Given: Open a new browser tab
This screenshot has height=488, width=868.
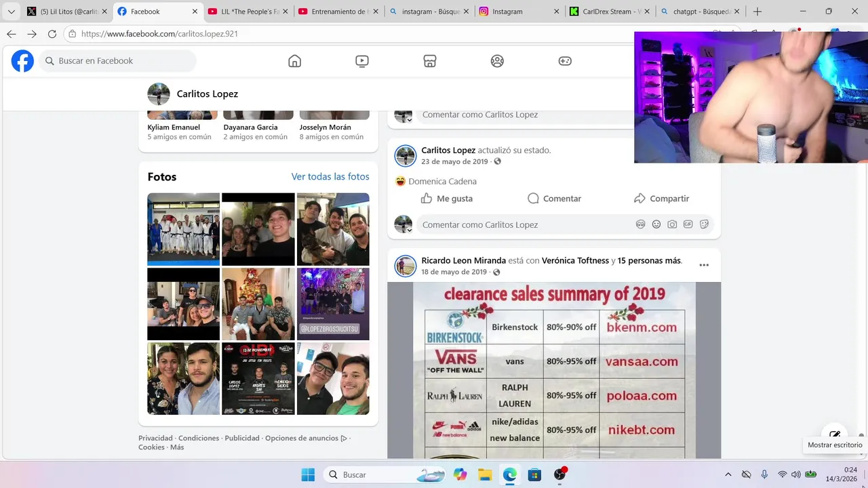Looking at the screenshot, I should (x=757, y=12).
